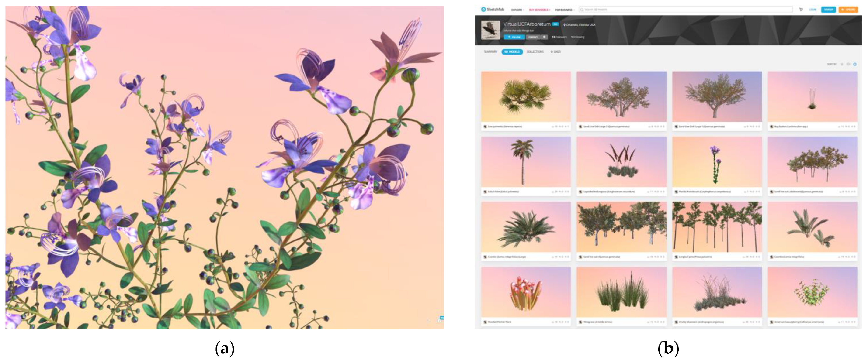Select the most recent sort icon

855,64
